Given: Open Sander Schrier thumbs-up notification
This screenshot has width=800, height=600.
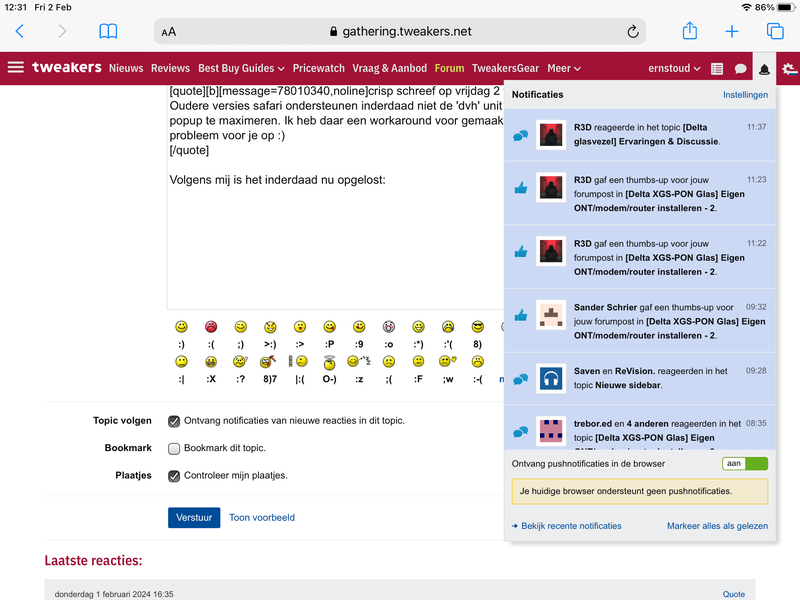Looking at the screenshot, I should [x=640, y=321].
